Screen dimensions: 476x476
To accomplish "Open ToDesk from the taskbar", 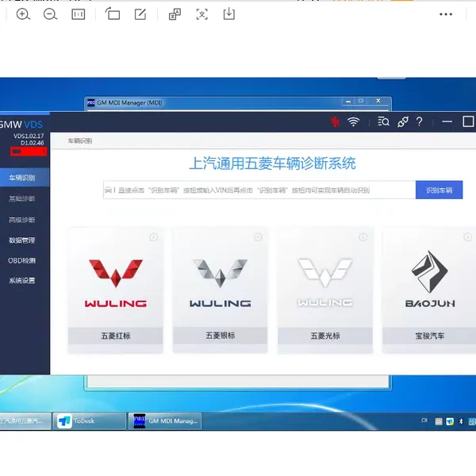I will [x=89, y=421].
